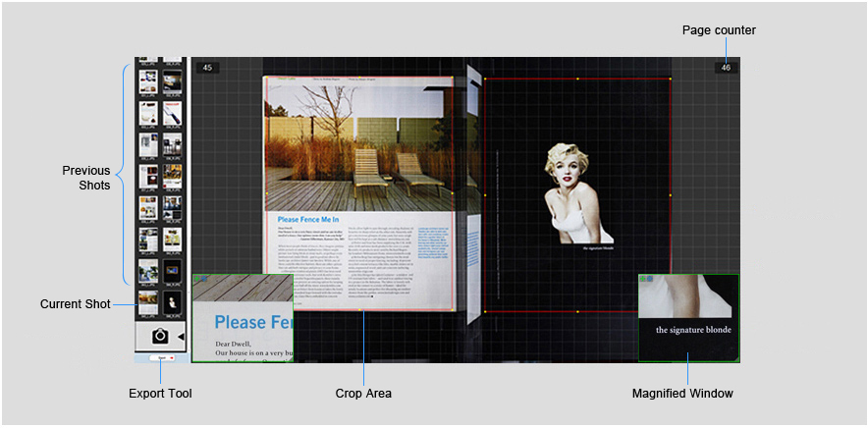Click the left page counter showing 45
The image size is (868, 428).
[x=207, y=68]
